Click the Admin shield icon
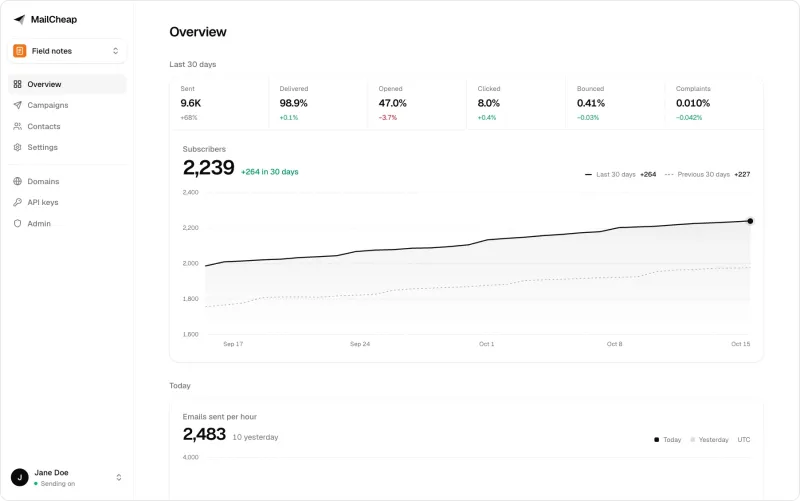This screenshot has width=800, height=501. [x=17, y=223]
